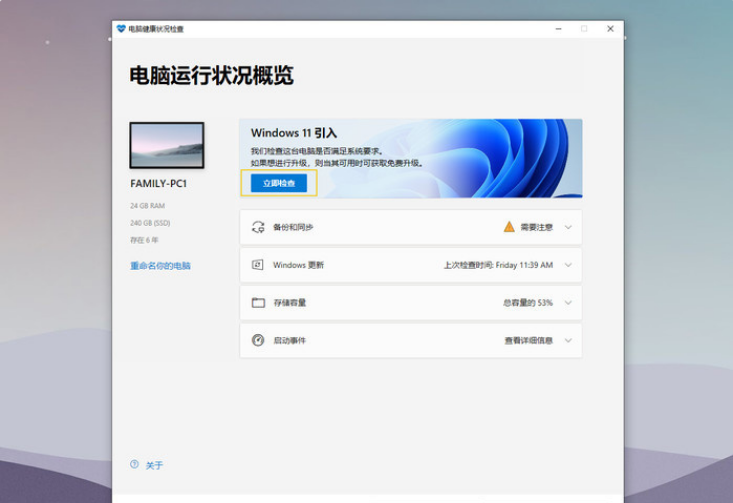Expand the Windows 更新 section chevron

[568, 265]
